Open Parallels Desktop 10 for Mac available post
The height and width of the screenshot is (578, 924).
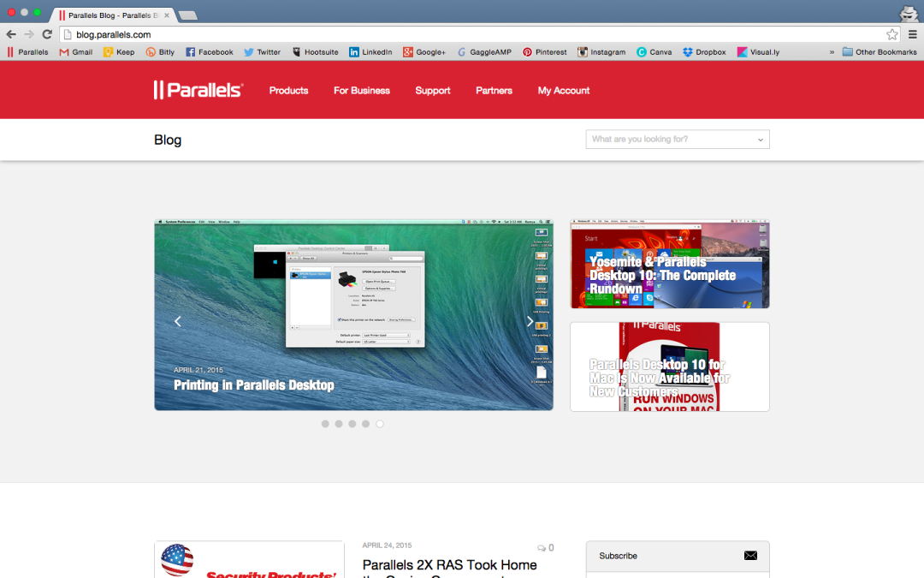tap(669, 366)
